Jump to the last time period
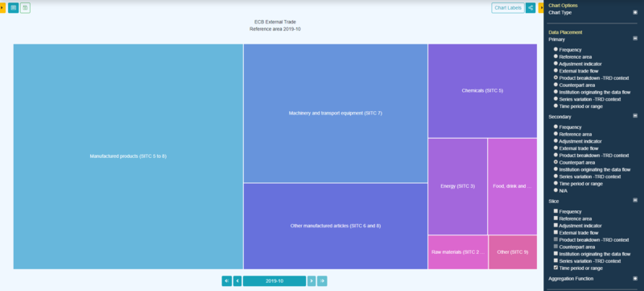The height and width of the screenshot is (291, 644). coord(322,281)
